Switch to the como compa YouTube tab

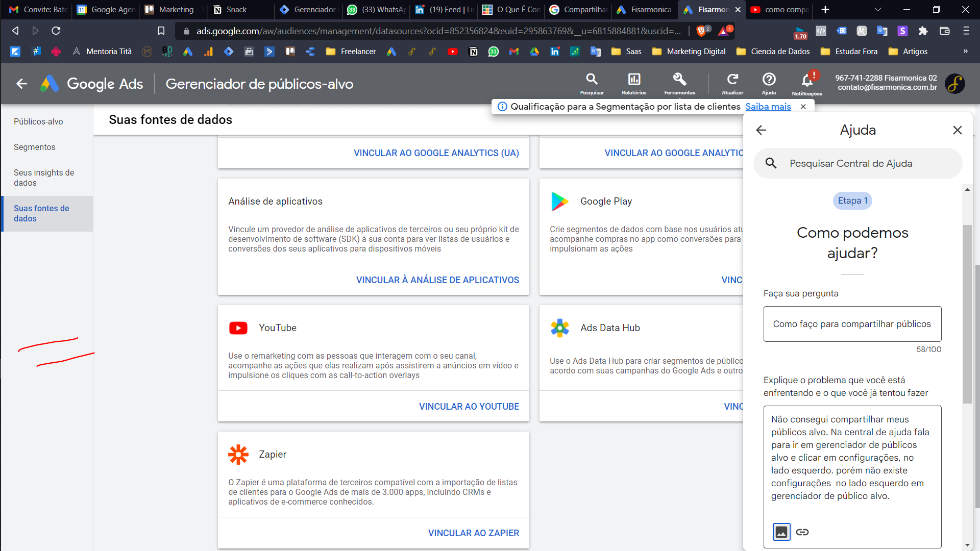780,10
